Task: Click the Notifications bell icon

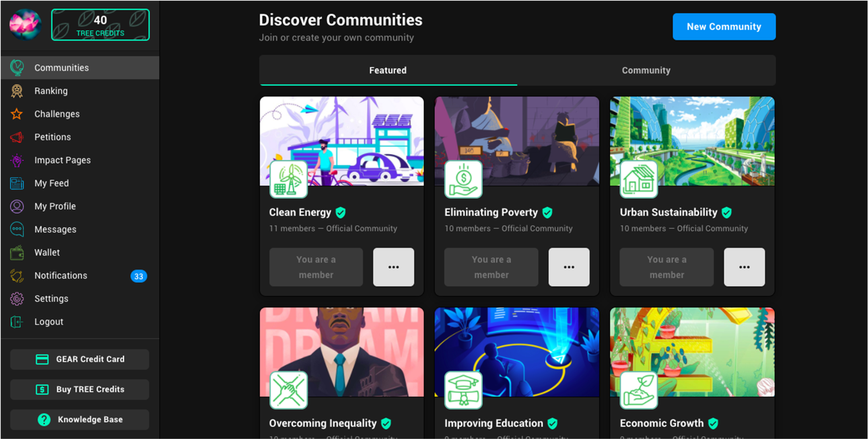Action: tap(17, 276)
